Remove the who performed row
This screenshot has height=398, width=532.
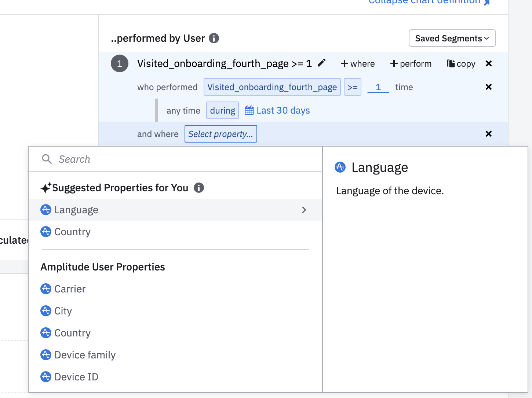coord(489,87)
